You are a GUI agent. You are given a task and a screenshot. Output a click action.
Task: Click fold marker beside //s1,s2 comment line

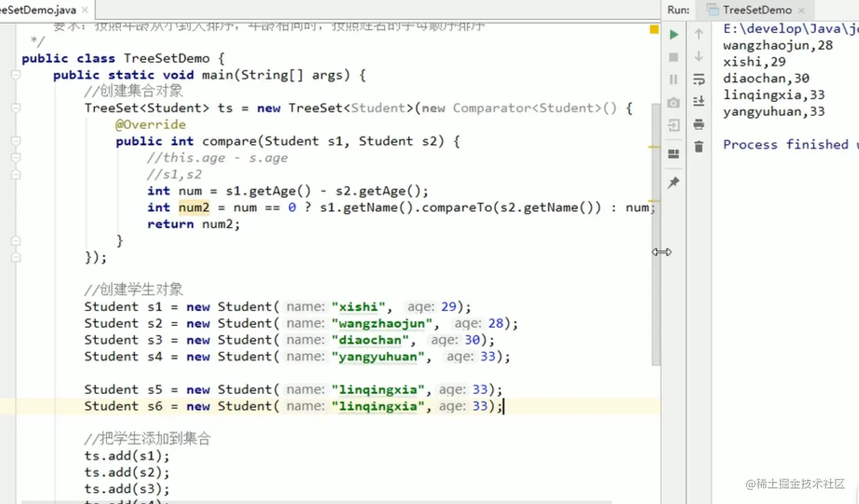(16, 174)
